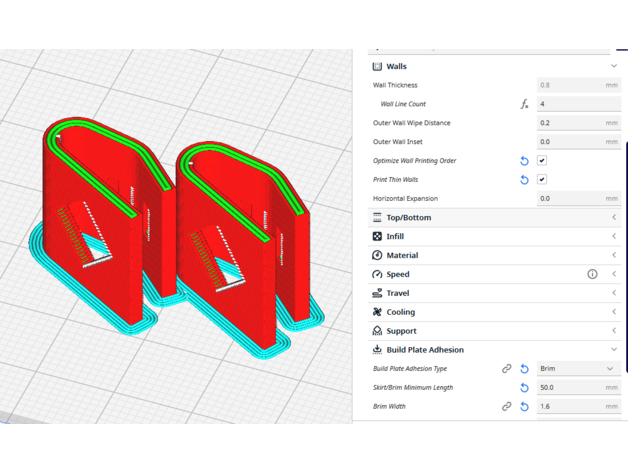Click the info icon on the Speed row
The width and height of the screenshot is (628, 472).
pos(592,274)
